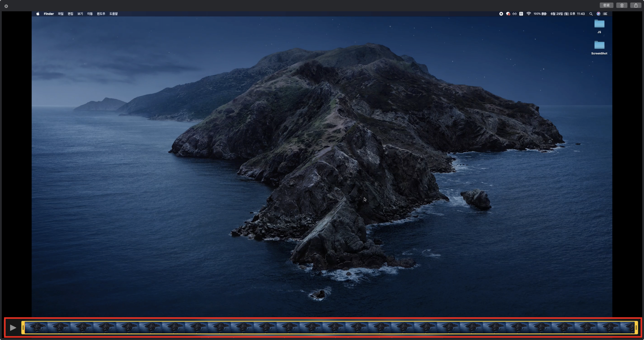Image resolution: width=644 pixels, height=340 pixels.
Task: Delete the recording with the trash icon
Action: (622, 5)
